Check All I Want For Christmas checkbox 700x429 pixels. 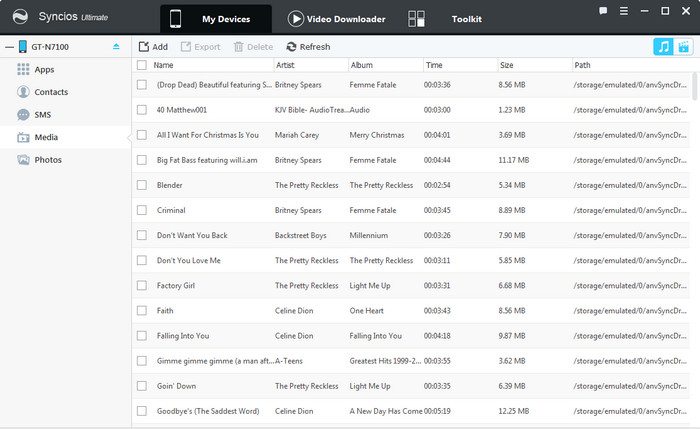142,135
